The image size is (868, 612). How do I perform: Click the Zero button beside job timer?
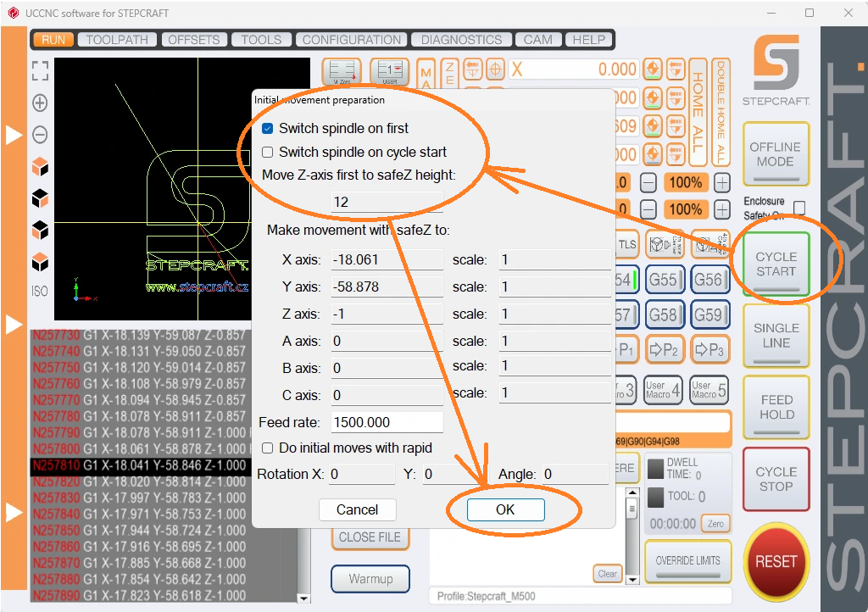[x=715, y=524]
